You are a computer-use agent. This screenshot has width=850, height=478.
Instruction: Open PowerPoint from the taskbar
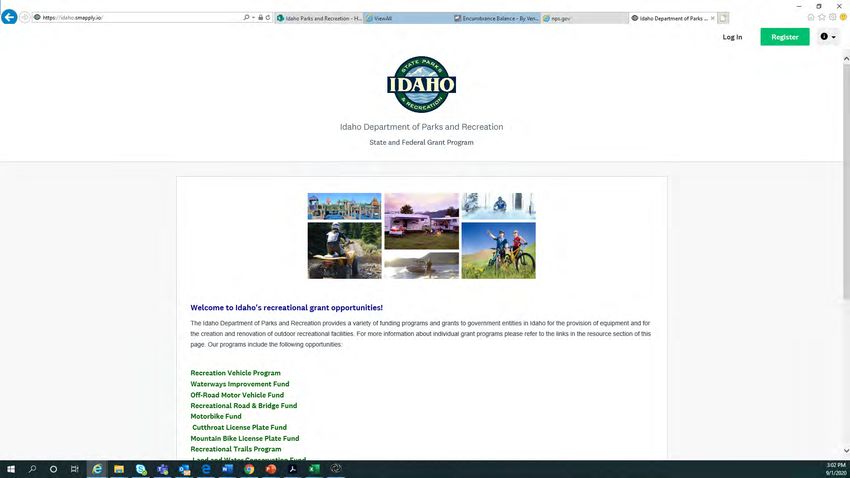click(x=271, y=469)
